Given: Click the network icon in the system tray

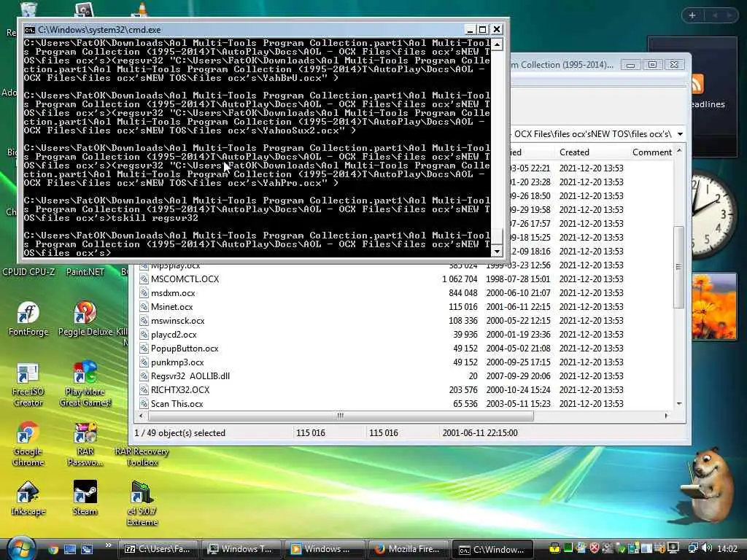Looking at the screenshot, I should coord(693,548).
